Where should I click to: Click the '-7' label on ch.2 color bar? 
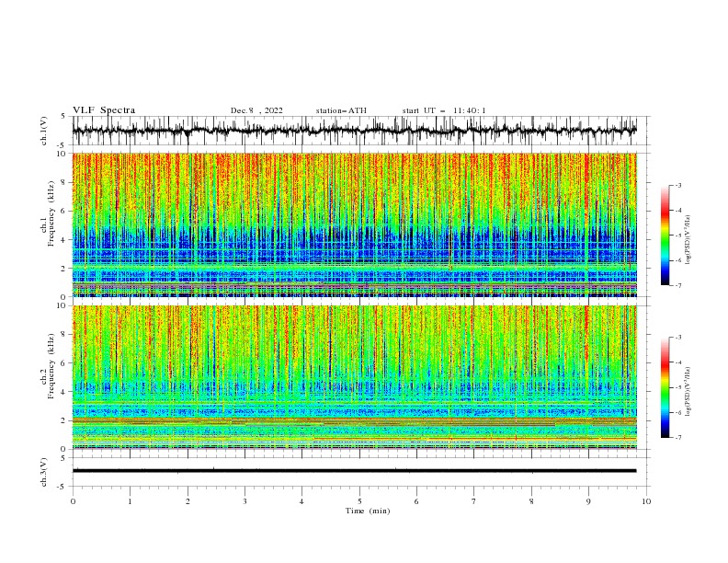[677, 438]
